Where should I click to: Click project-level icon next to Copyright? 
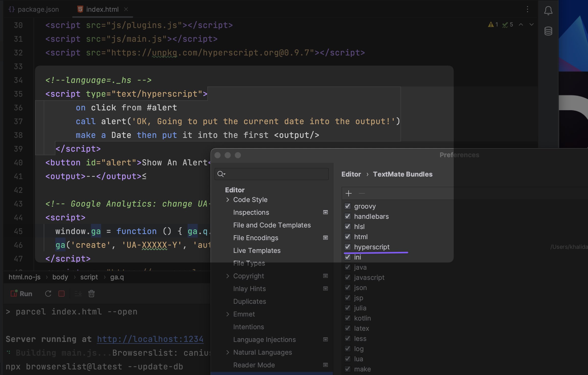(325, 276)
